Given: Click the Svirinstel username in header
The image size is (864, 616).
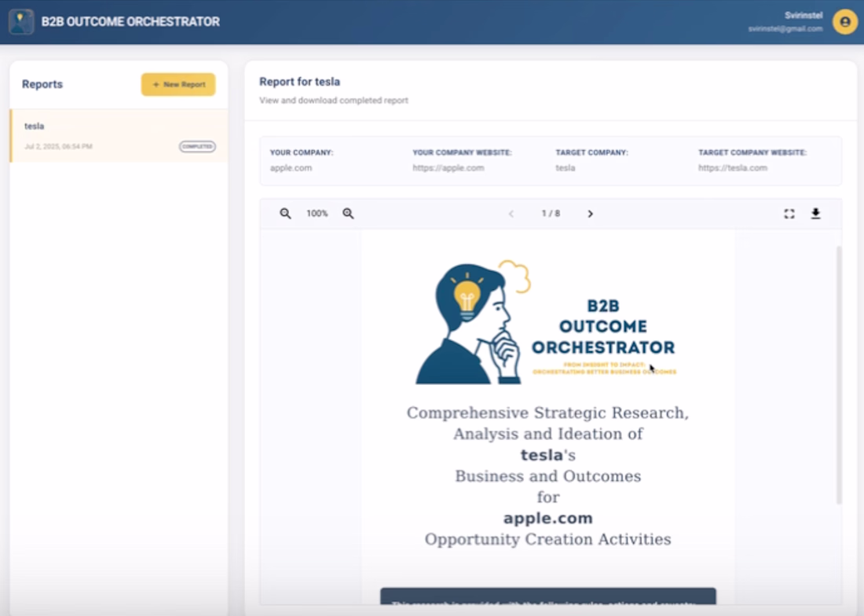Looking at the screenshot, I should [x=804, y=16].
